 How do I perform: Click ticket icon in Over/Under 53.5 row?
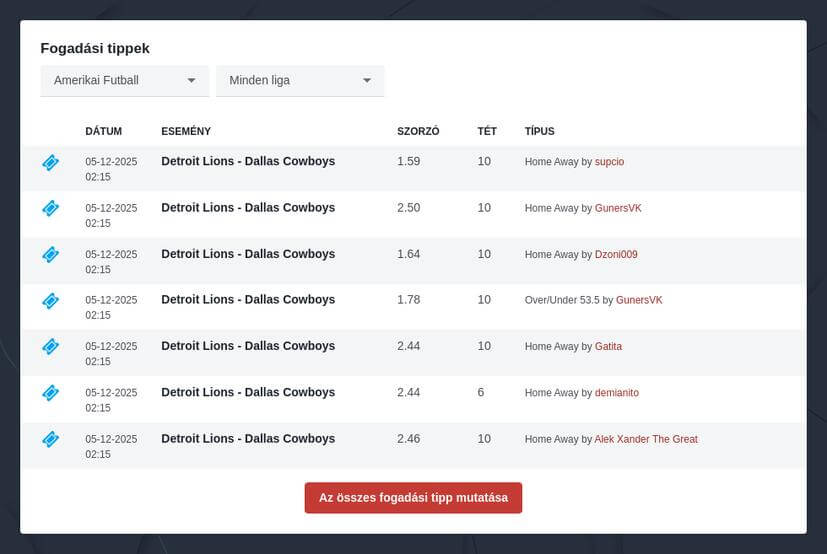pos(51,301)
